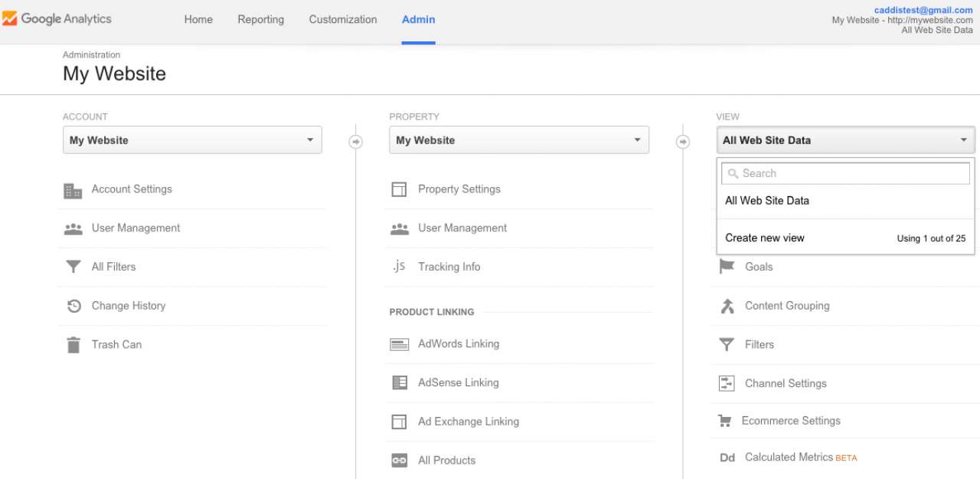Viewport: 980px width, 479px height.
Task: Click the icon beside Channel Settings
Action: [x=727, y=383]
